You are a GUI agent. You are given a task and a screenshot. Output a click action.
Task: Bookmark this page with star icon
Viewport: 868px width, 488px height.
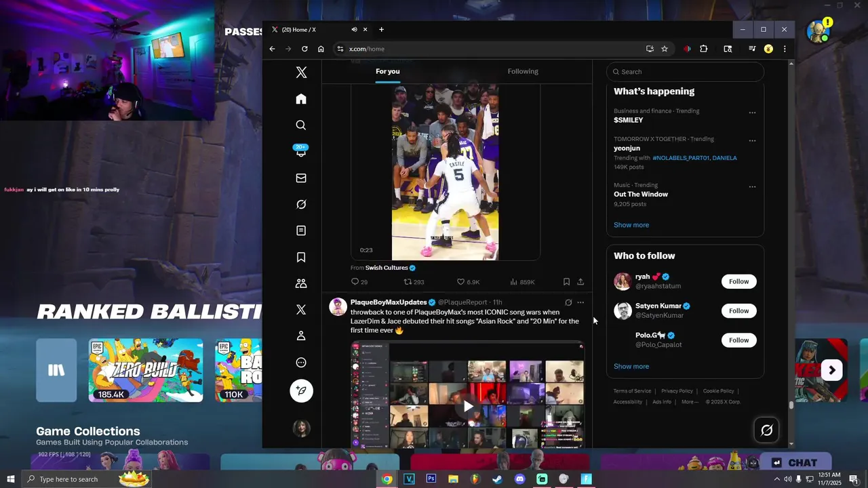click(x=665, y=49)
